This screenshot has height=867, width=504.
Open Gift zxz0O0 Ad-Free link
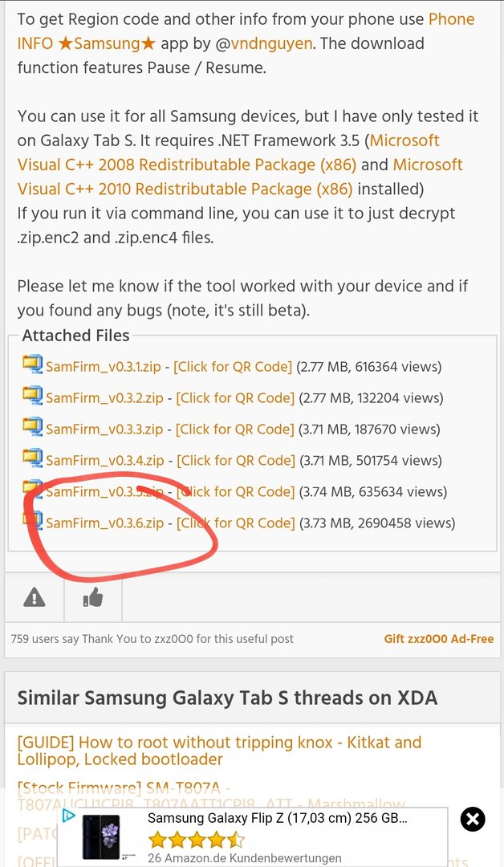coord(439,639)
